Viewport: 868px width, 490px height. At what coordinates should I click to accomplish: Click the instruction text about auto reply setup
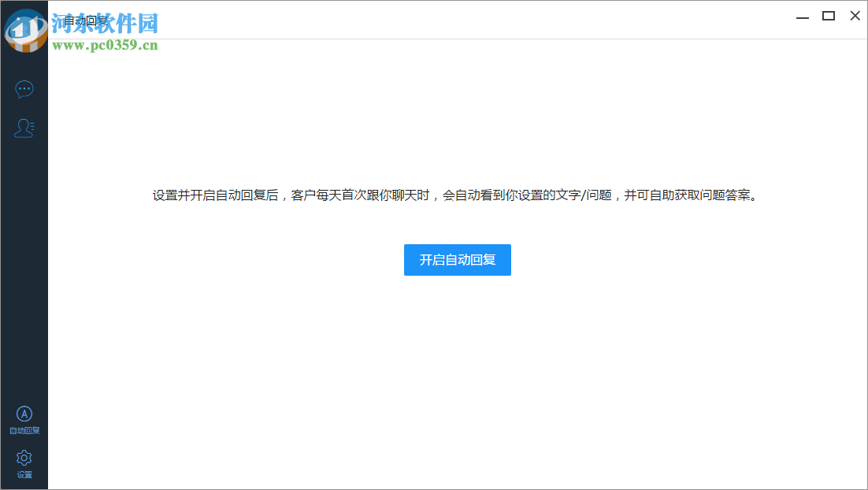pos(457,195)
